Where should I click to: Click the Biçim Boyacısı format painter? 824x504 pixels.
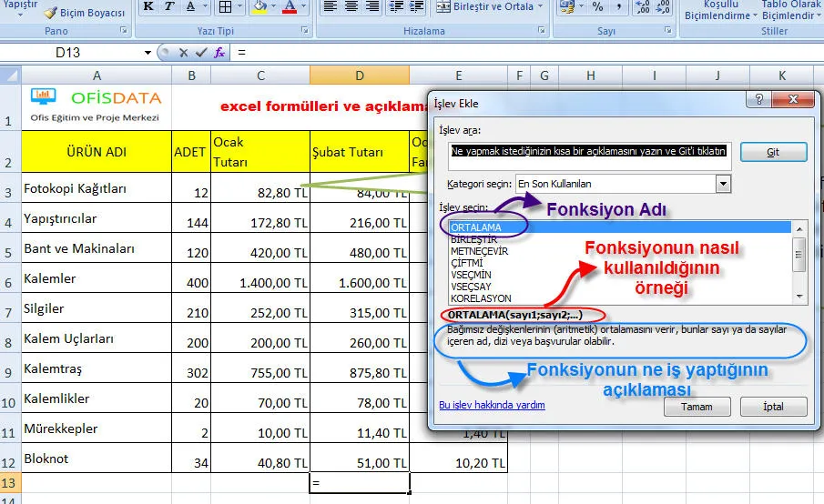[84, 13]
